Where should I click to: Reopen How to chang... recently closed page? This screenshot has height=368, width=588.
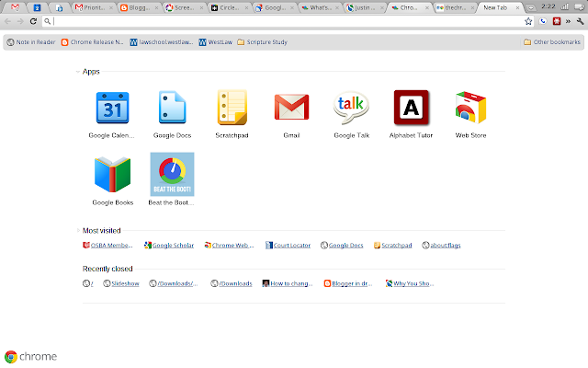click(288, 283)
